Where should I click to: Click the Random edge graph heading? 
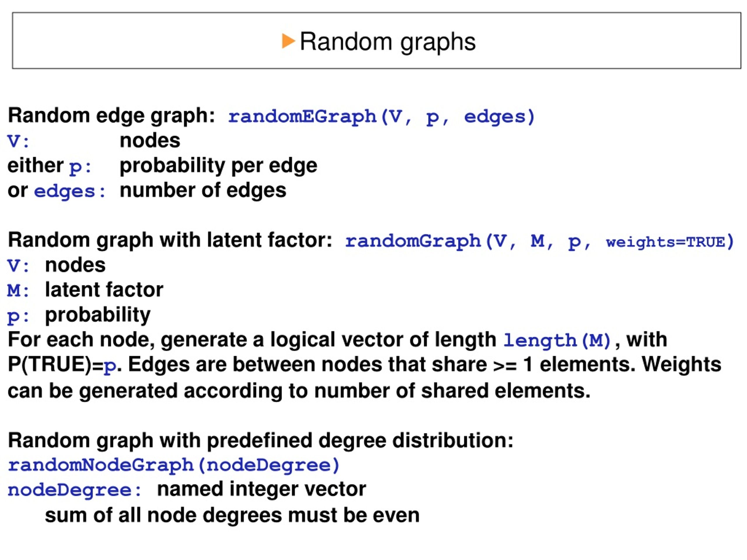pyautogui.click(x=111, y=116)
